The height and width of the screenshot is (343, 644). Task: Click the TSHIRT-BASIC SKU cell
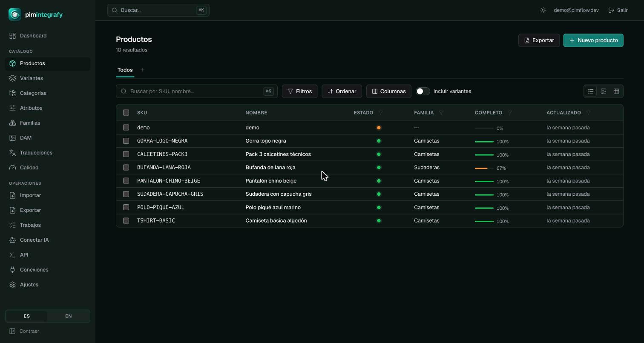point(156,221)
